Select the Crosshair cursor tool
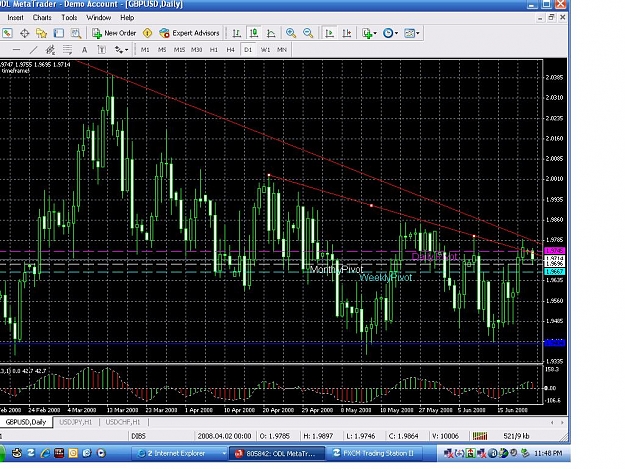Viewport: 625px width, 469px height. [25, 33]
